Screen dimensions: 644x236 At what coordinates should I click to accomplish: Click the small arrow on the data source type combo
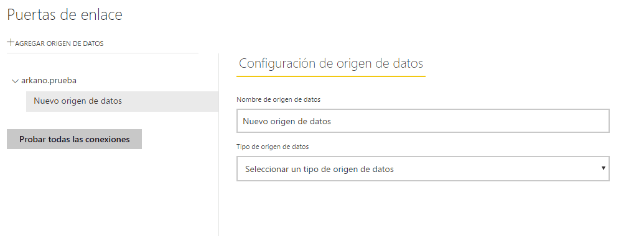pos(604,168)
